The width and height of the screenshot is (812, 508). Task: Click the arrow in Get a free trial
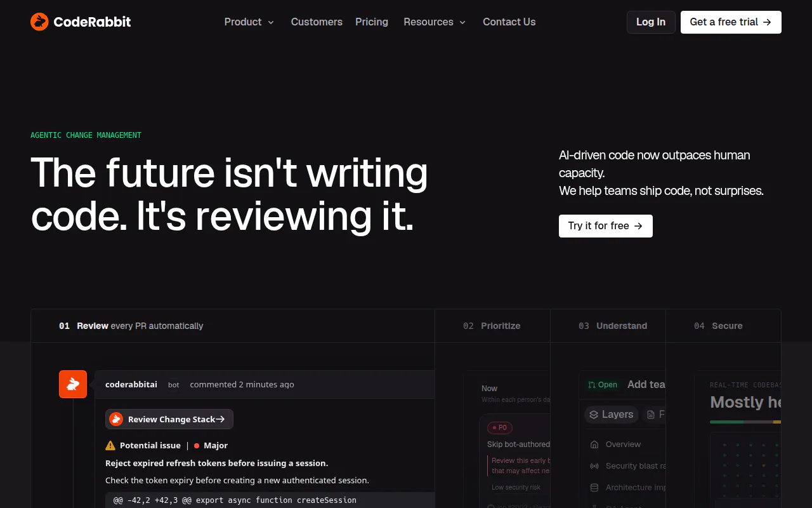(x=767, y=22)
